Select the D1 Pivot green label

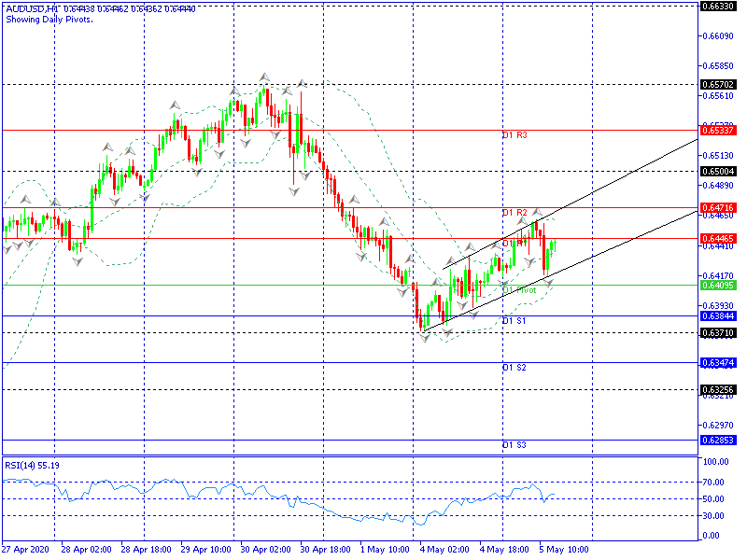click(519, 290)
